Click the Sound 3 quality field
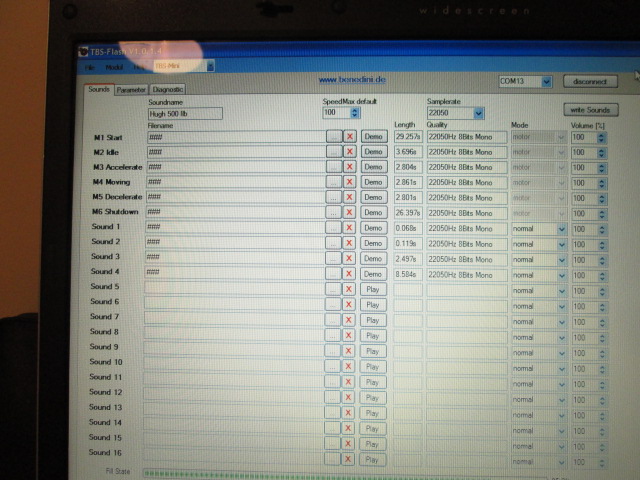This screenshot has height=480, width=640. coord(467,260)
